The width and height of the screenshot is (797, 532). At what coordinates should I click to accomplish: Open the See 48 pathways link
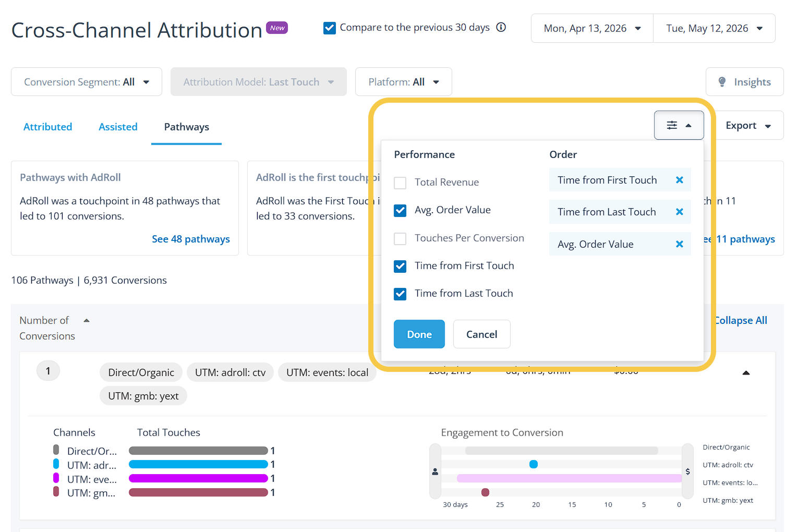pos(191,239)
